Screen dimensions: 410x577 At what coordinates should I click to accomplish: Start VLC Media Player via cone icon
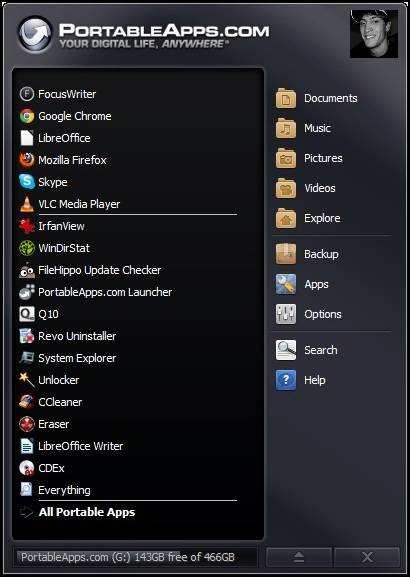(27, 204)
